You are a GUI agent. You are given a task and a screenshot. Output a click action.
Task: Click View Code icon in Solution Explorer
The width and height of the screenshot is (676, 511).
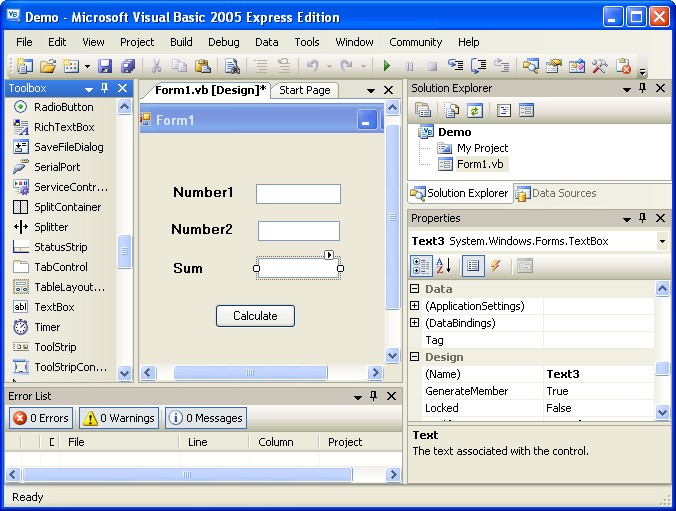(x=504, y=110)
